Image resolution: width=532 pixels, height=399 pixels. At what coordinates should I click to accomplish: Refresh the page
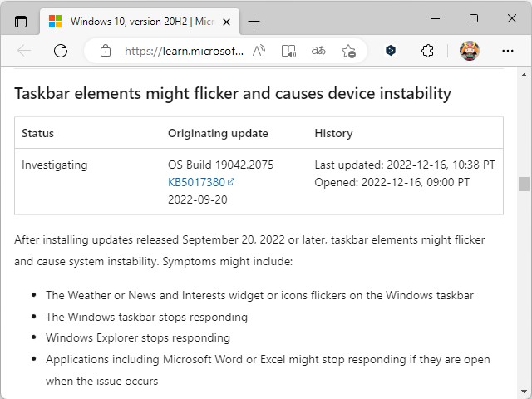(x=61, y=51)
